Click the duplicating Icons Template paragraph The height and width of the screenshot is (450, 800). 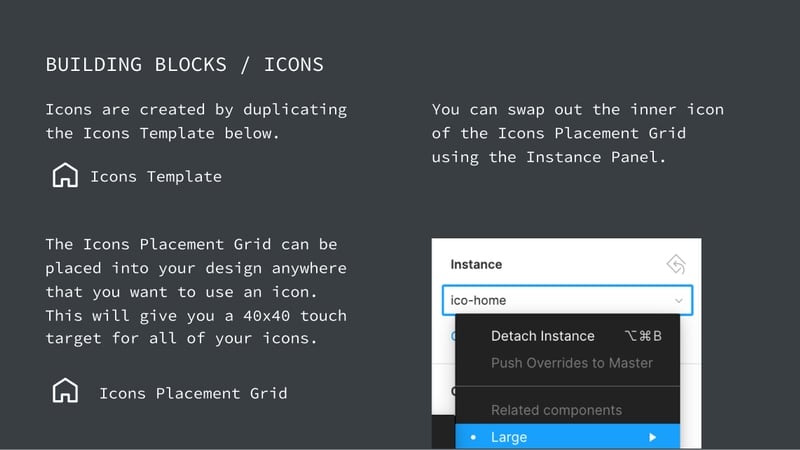point(196,120)
